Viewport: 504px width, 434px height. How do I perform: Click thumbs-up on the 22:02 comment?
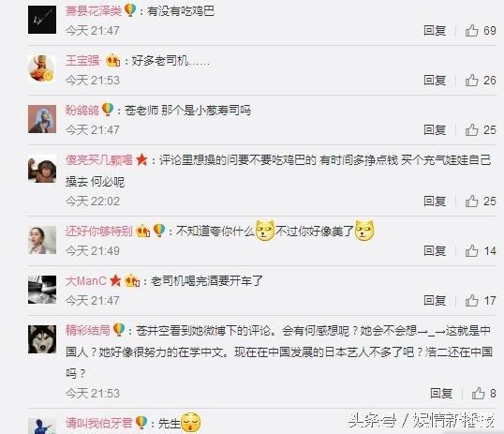(x=471, y=202)
